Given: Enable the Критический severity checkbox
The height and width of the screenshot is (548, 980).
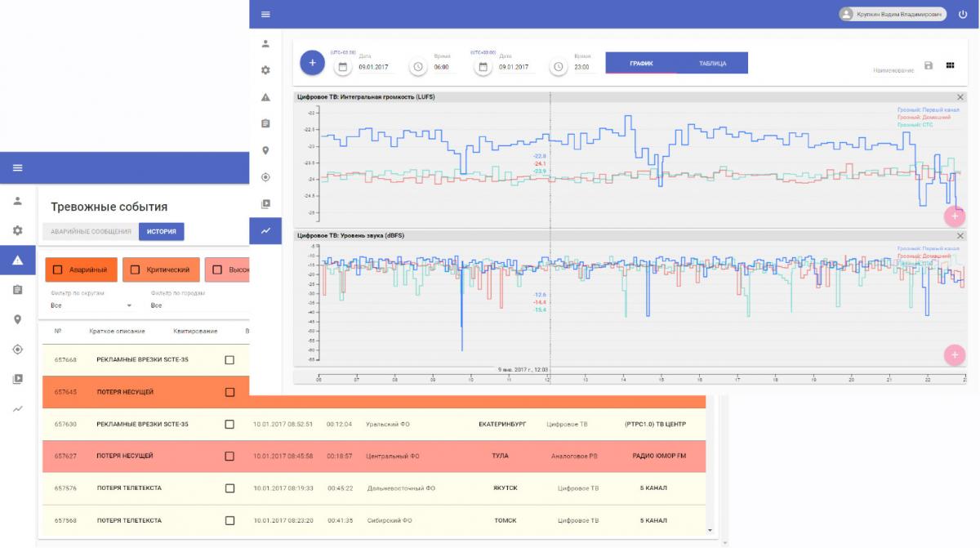Looking at the screenshot, I should (x=135, y=270).
